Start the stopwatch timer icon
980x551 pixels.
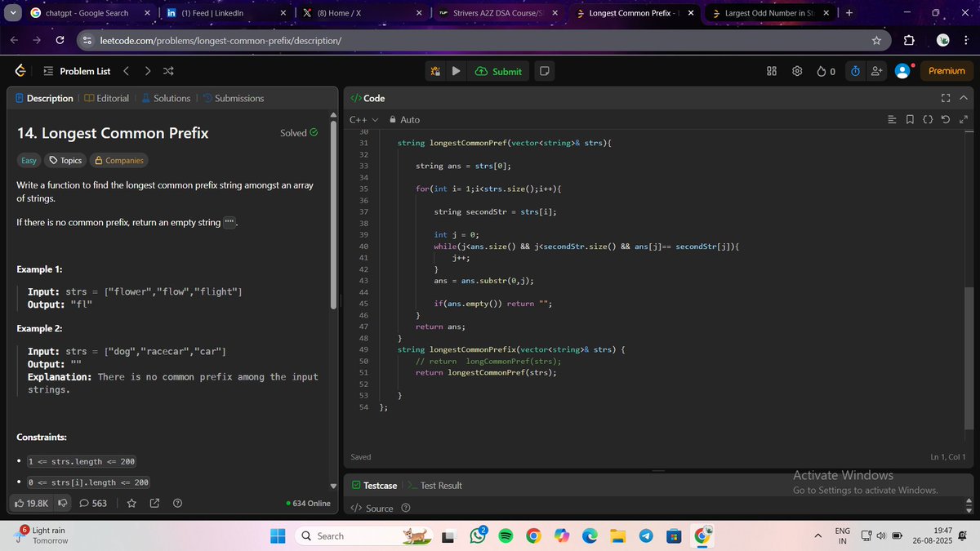pyautogui.click(x=855, y=71)
